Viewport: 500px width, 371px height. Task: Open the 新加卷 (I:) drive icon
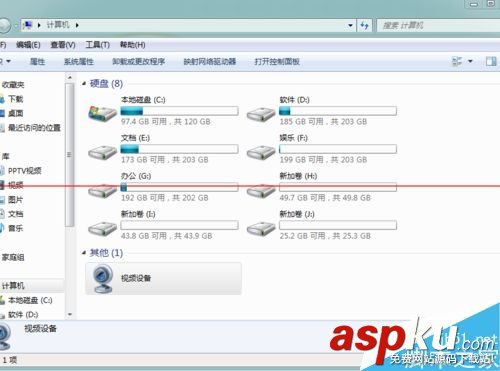(102, 229)
